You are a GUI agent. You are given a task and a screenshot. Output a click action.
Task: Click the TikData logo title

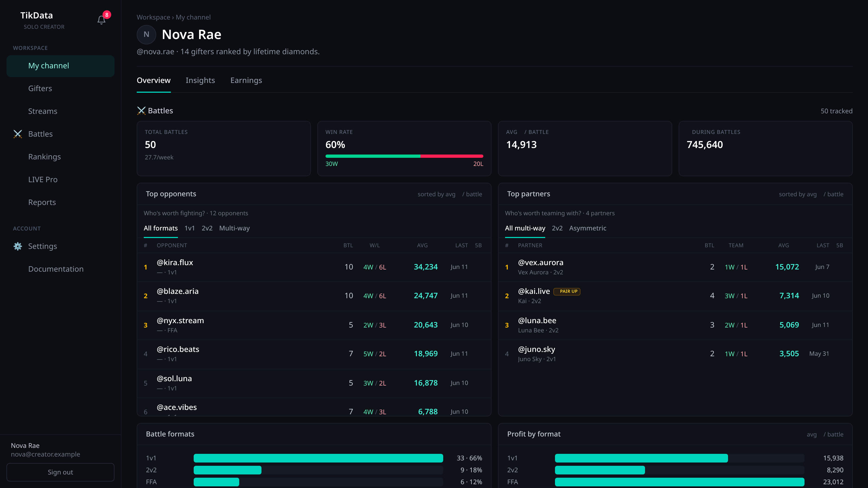click(36, 15)
